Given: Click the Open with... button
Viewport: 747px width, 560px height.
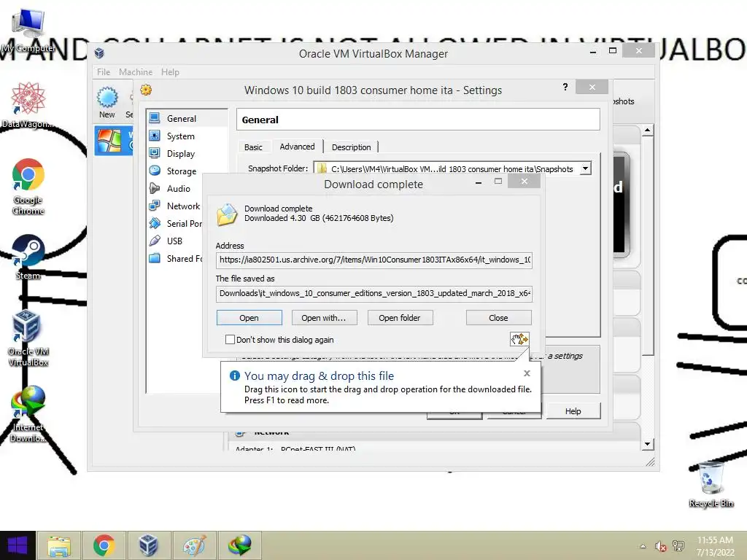Looking at the screenshot, I should pyautogui.click(x=324, y=318).
